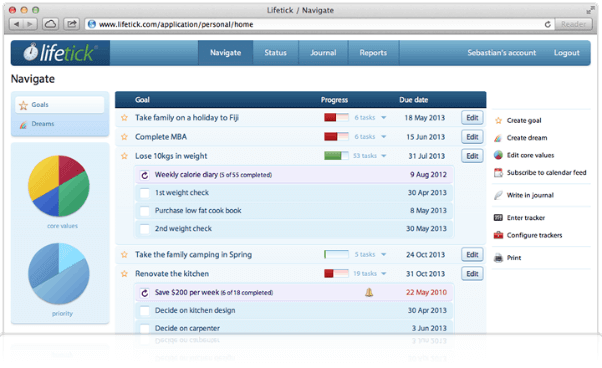Click the browser iCloud tabs icon
This screenshot has width=602, height=368.
pyautogui.click(x=50, y=24)
